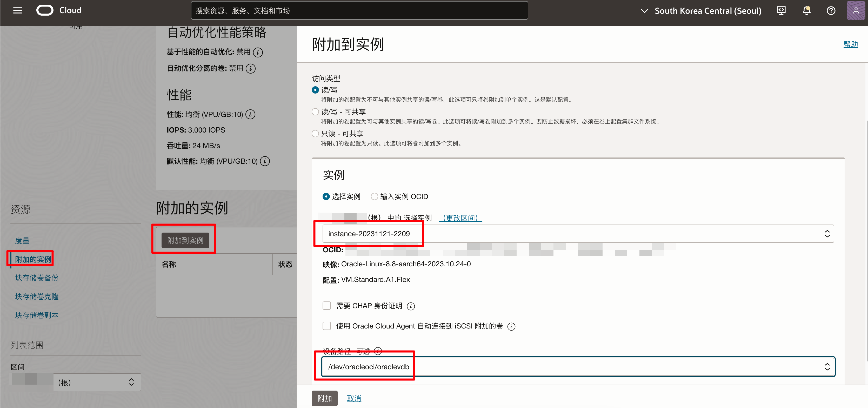Image resolution: width=868 pixels, height=408 pixels.
Task: Open the notifications bell
Action: [x=806, y=10]
